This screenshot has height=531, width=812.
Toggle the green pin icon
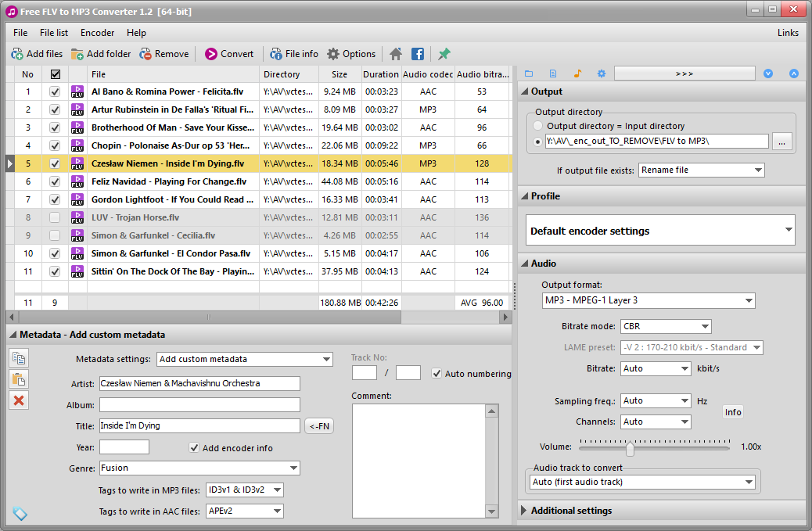pyautogui.click(x=444, y=54)
